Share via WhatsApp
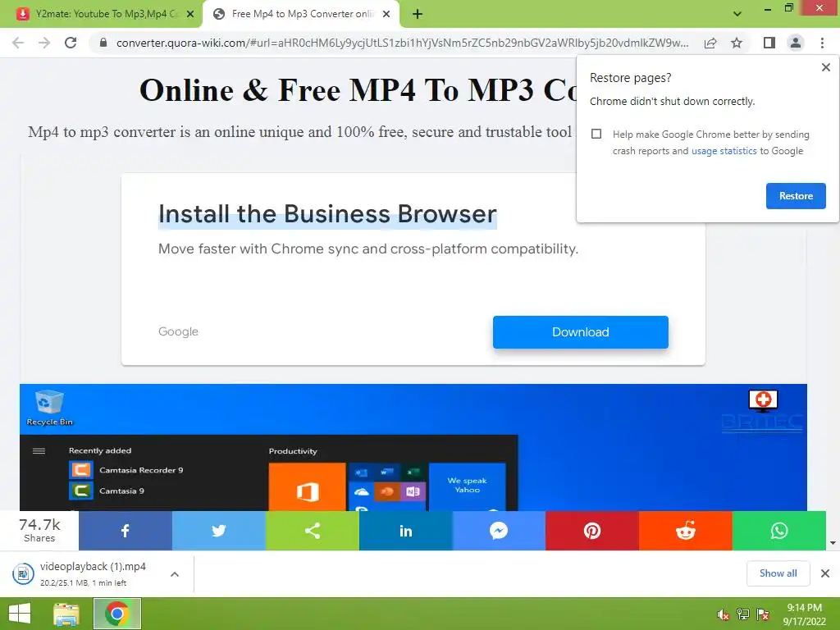The width and height of the screenshot is (840, 630). (779, 531)
